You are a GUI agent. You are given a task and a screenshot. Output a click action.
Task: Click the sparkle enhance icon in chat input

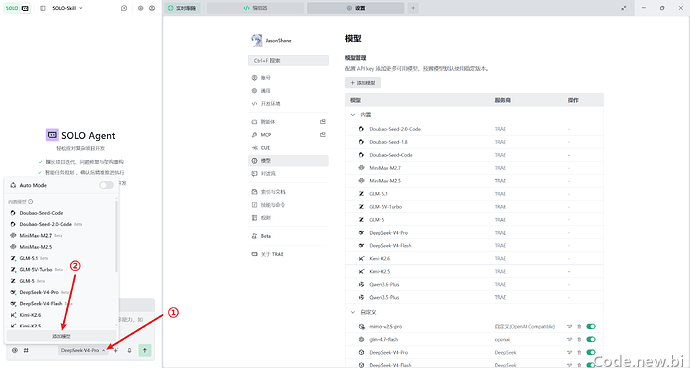116,350
